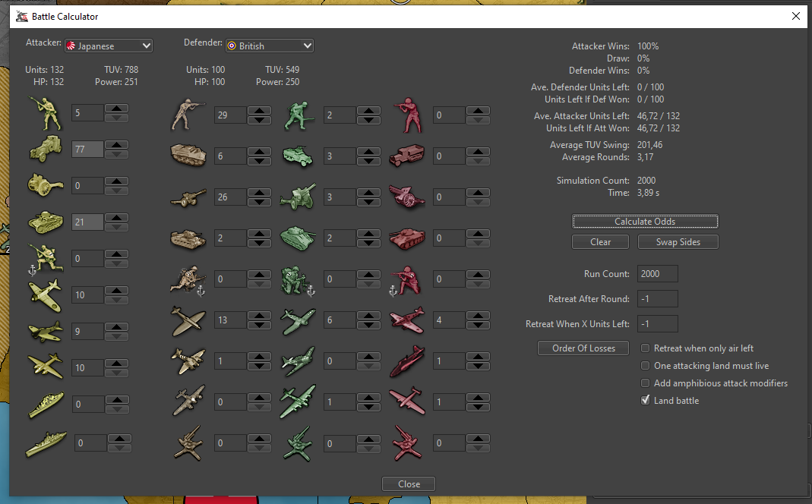Increase the tan British artillery count
This screenshot has width=812, height=504.
click(260, 193)
